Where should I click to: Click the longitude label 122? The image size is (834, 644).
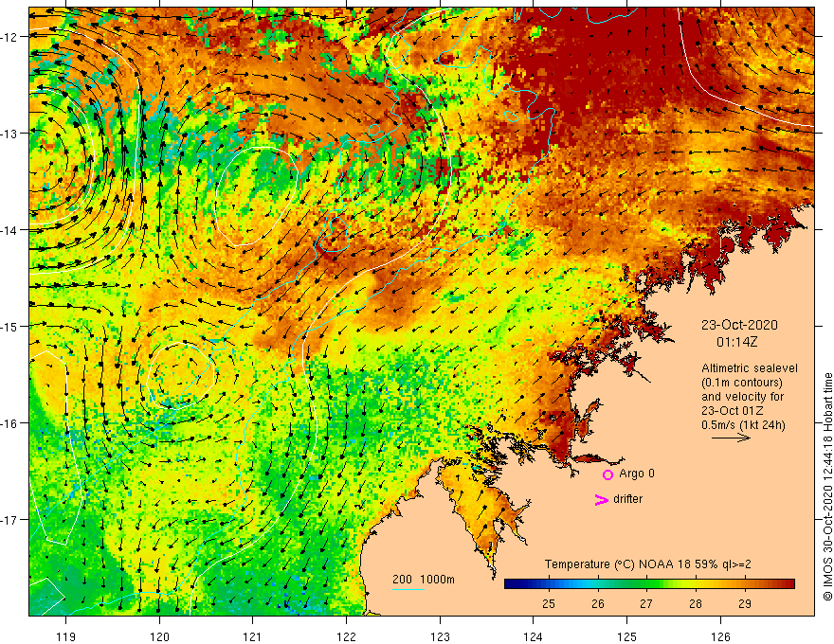coord(346,636)
